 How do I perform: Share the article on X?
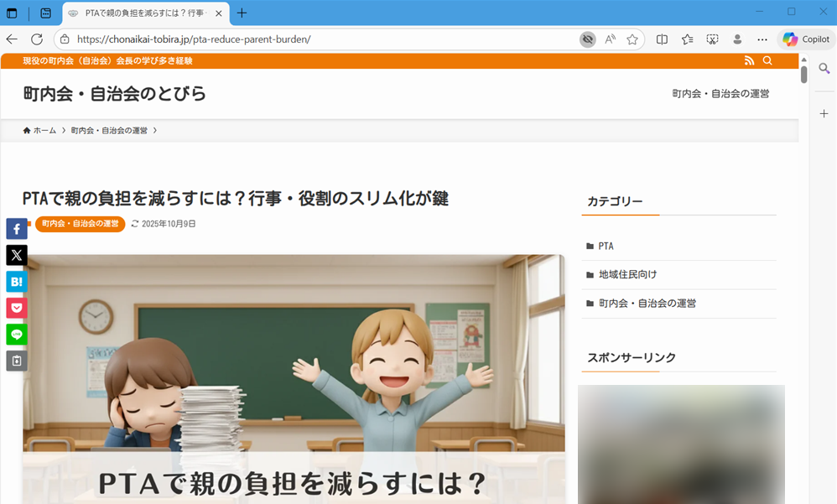(x=16, y=255)
